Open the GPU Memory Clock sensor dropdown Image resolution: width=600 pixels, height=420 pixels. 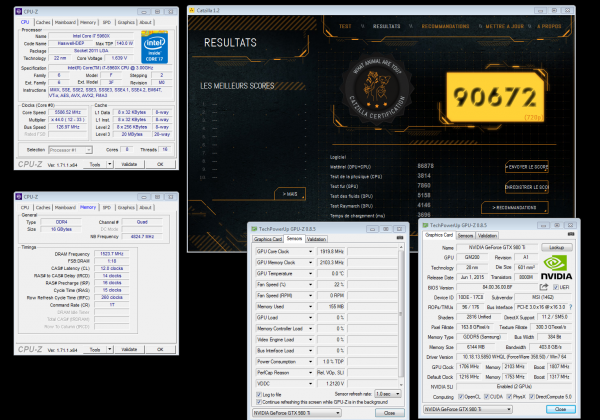pyautogui.click(x=310, y=262)
